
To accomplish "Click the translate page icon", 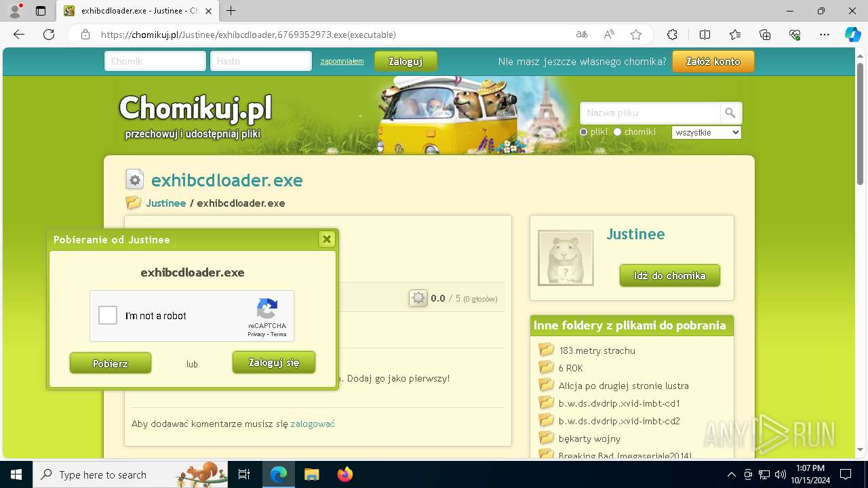I will pos(582,35).
